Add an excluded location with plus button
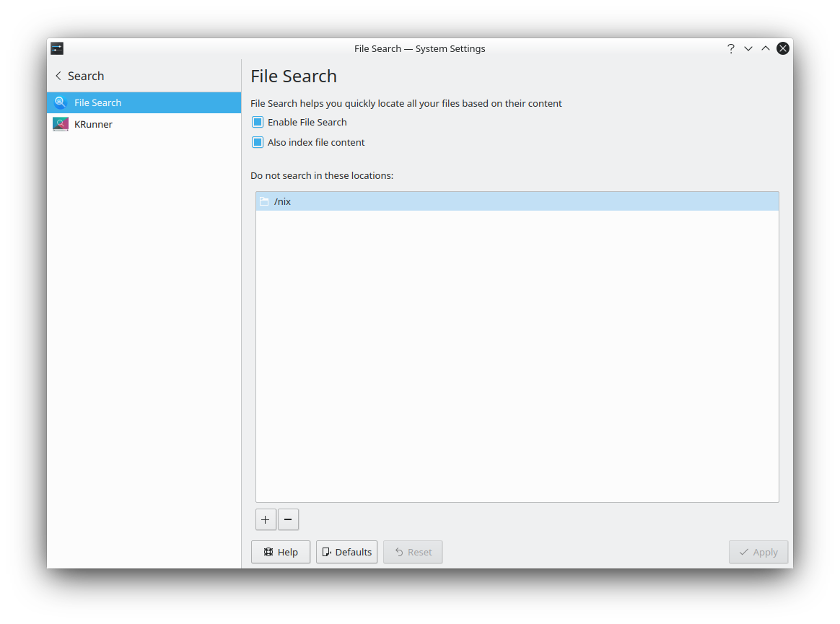The image size is (840, 624). [266, 519]
